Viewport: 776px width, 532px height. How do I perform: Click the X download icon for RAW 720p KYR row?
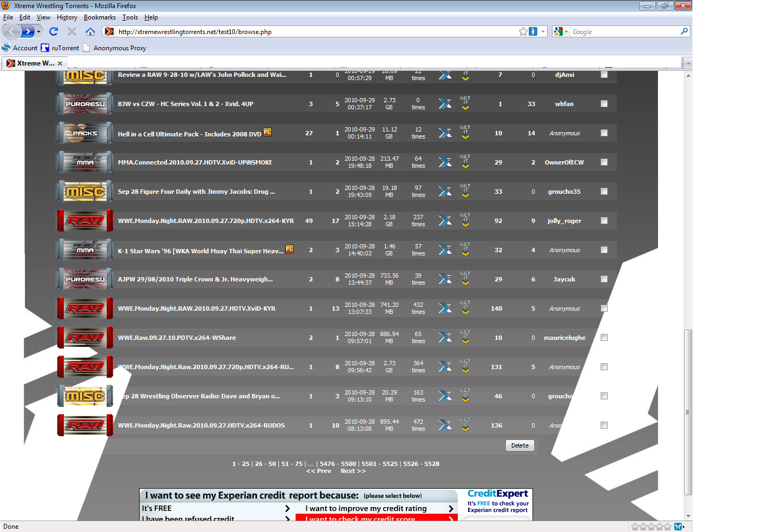click(445, 221)
